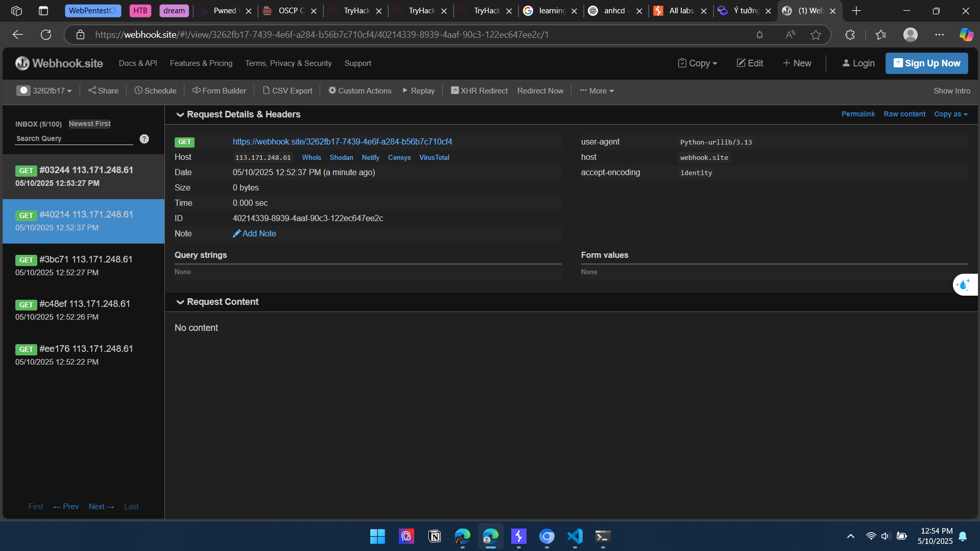
Task: Collapse the Request Details & Headers section
Action: [180, 115]
